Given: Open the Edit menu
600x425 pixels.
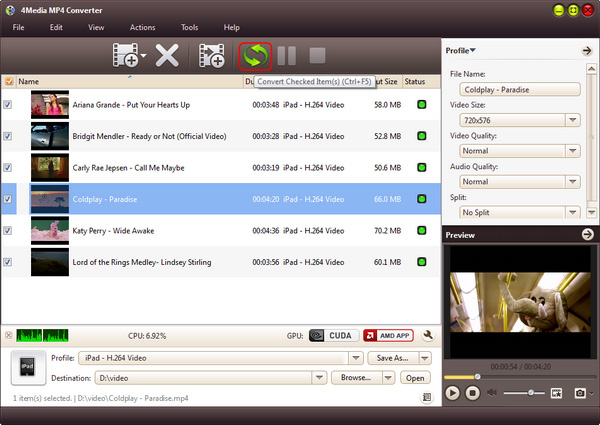Looking at the screenshot, I should (56, 28).
